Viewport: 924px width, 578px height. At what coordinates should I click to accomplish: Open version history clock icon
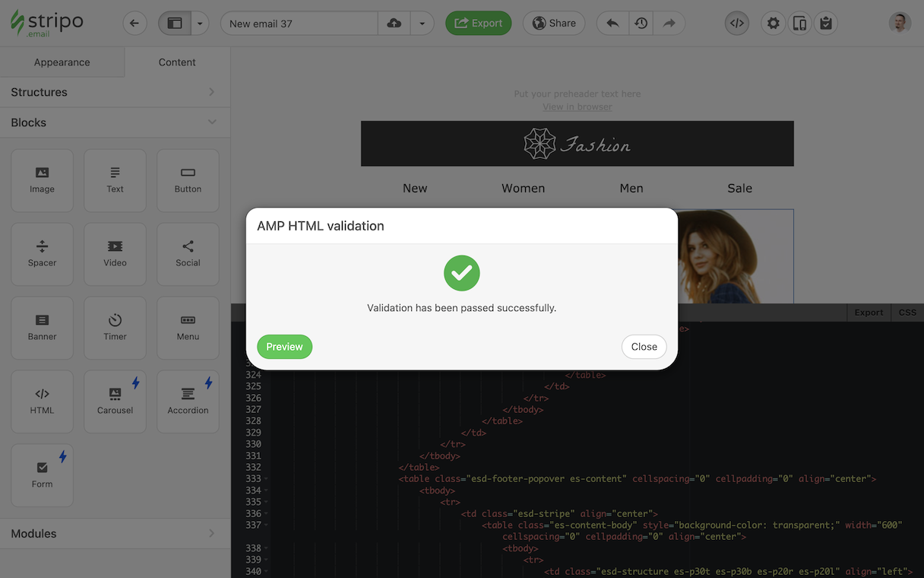(641, 24)
